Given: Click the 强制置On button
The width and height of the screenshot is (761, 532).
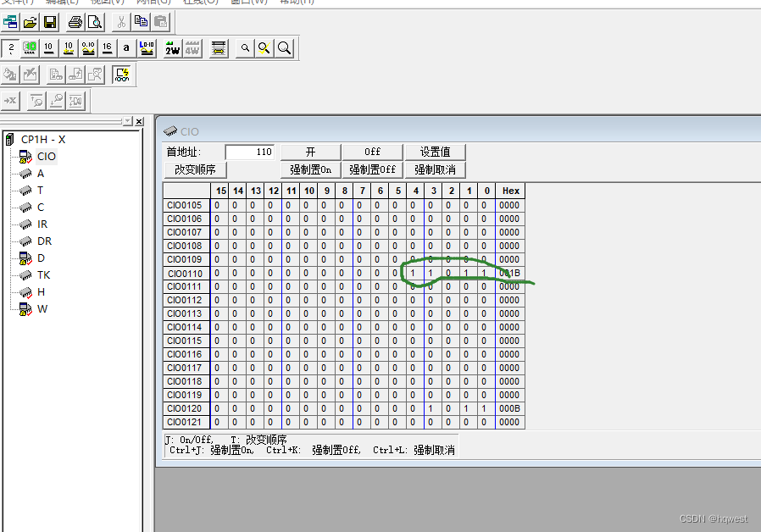Looking at the screenshot, I should [311, 169].
